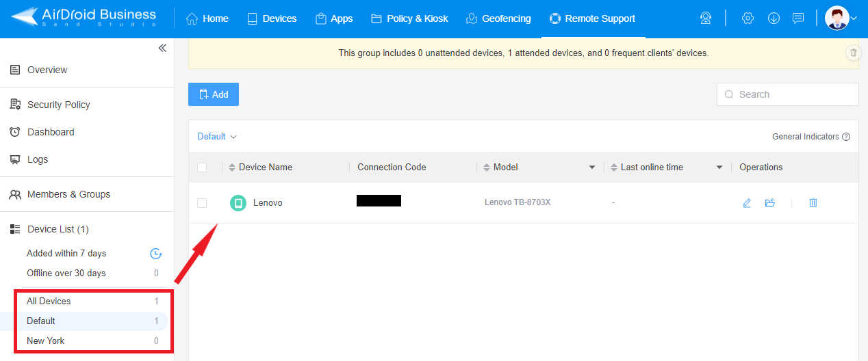Delete the Lenovo device trash icon

click(x=813, y=202)
